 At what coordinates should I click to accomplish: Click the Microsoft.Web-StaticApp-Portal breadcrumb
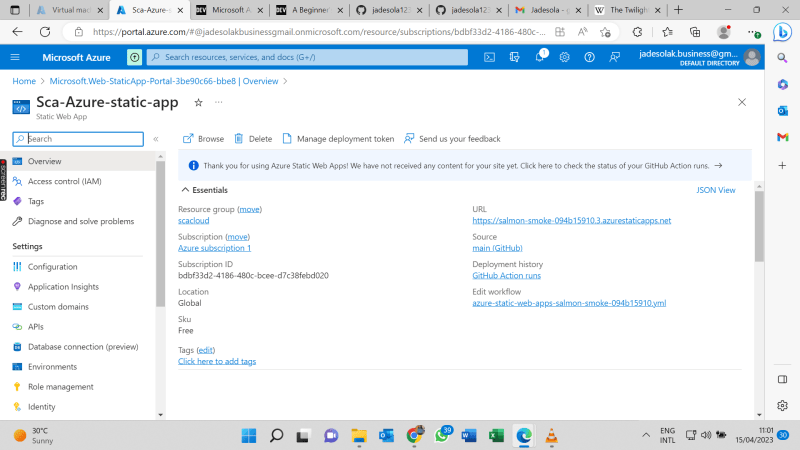point(164,81)
